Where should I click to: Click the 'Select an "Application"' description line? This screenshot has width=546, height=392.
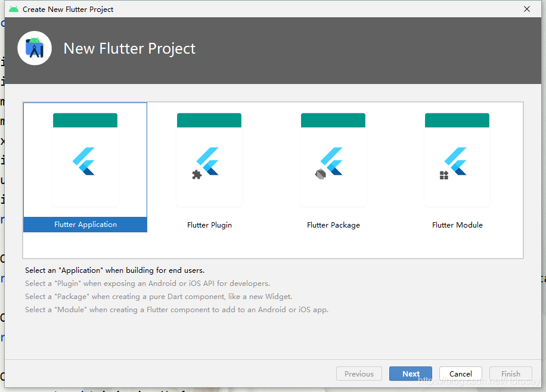[x=114, y=270]
